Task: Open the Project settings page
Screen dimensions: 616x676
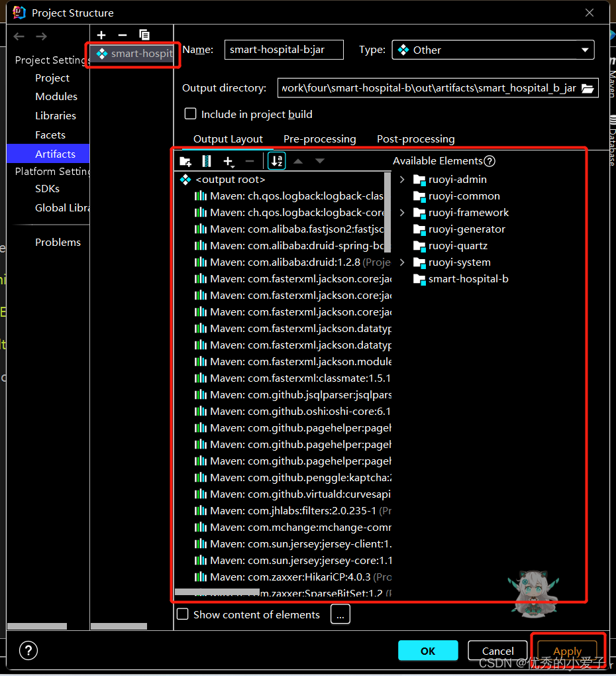Action: click(x=52, y=78)
